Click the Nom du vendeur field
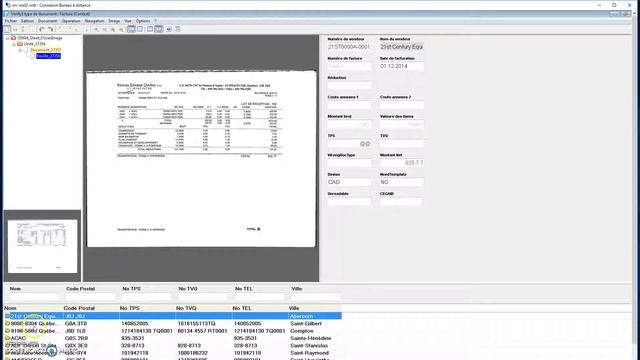 point(402,47)
